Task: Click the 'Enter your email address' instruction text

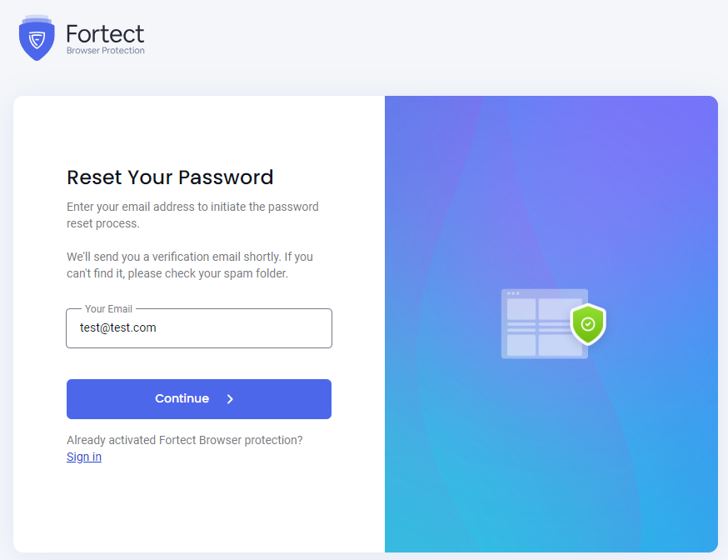Action: 192,215
